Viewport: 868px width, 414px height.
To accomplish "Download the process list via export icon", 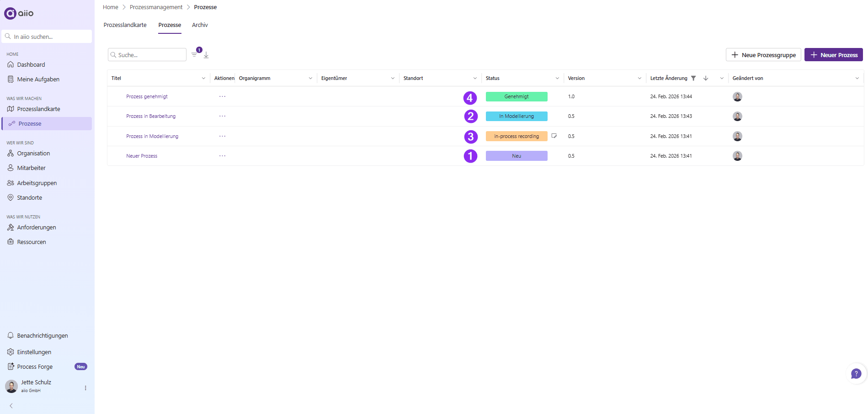I will (206, 55).
